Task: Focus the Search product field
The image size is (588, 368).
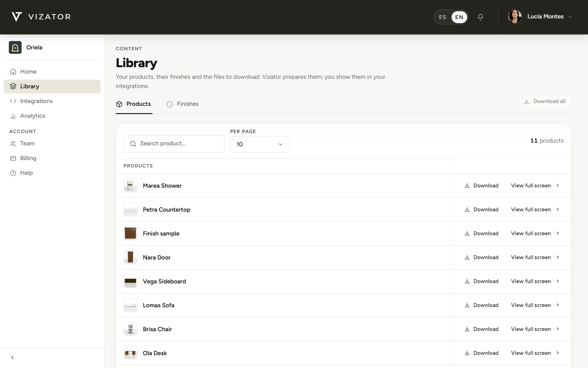Action: pos(174,144)
